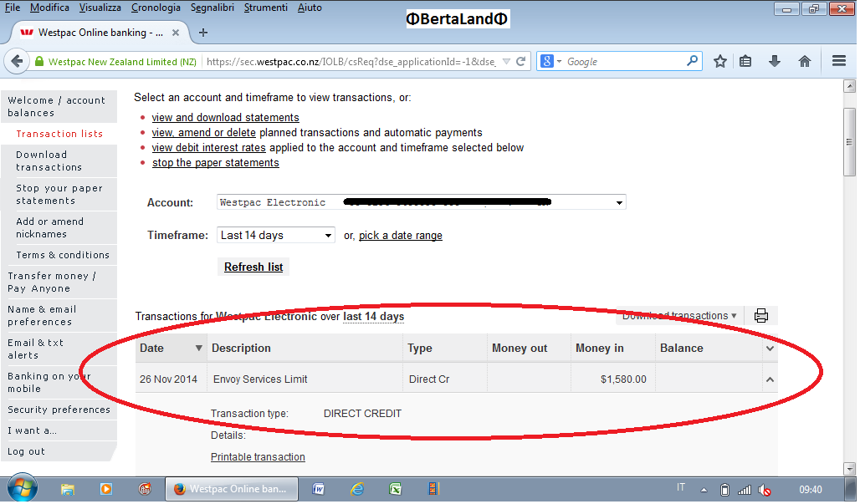Show hidden tray icons arrow
The image size is (860, 504).
[704, 490]
